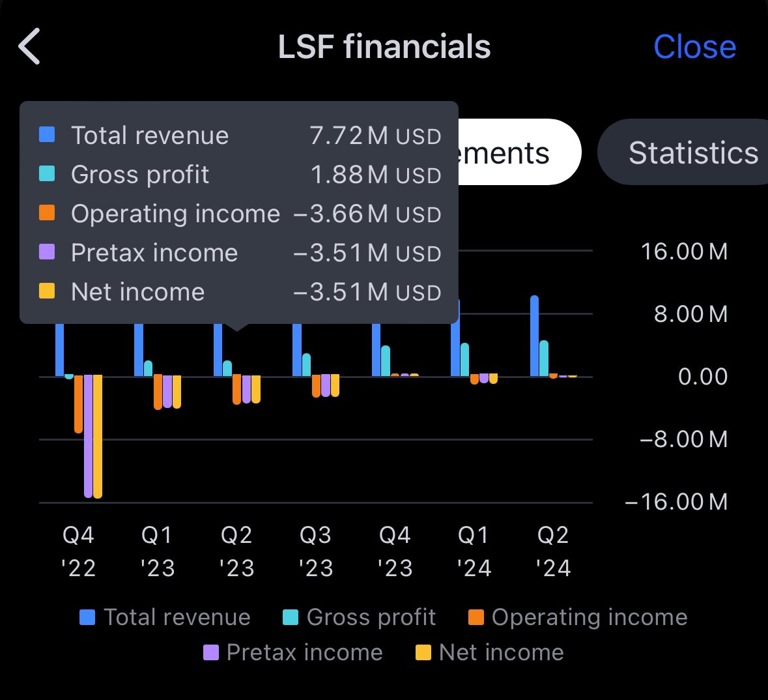Screen dimensions: 768x700
Task: Click orange Operating income legend swatch
Action: (x=476, y=617)
